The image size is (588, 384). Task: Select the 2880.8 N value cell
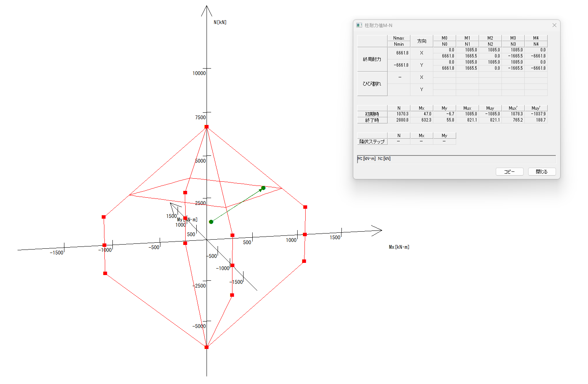click(399, 120)
